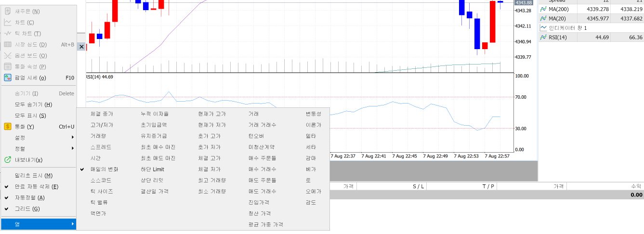
Task: Click the 틱 차트 (T) icon
Action: (x=8, y=33)
